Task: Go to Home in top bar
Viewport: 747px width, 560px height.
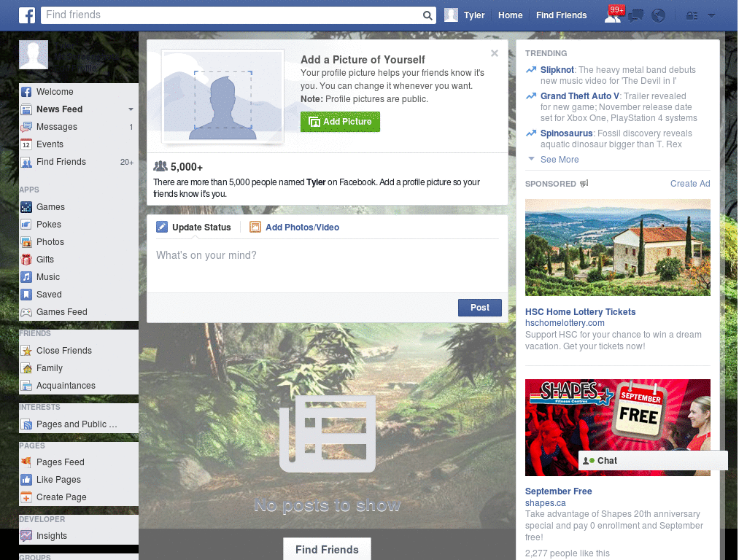Action: pyautogui.click(x=510, y=15)
